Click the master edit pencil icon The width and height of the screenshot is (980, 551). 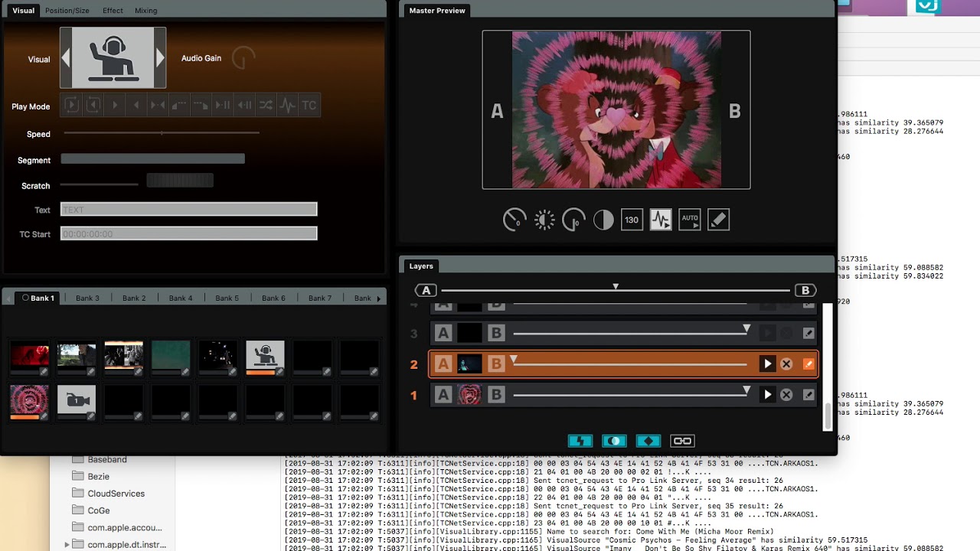click(718, 220)
